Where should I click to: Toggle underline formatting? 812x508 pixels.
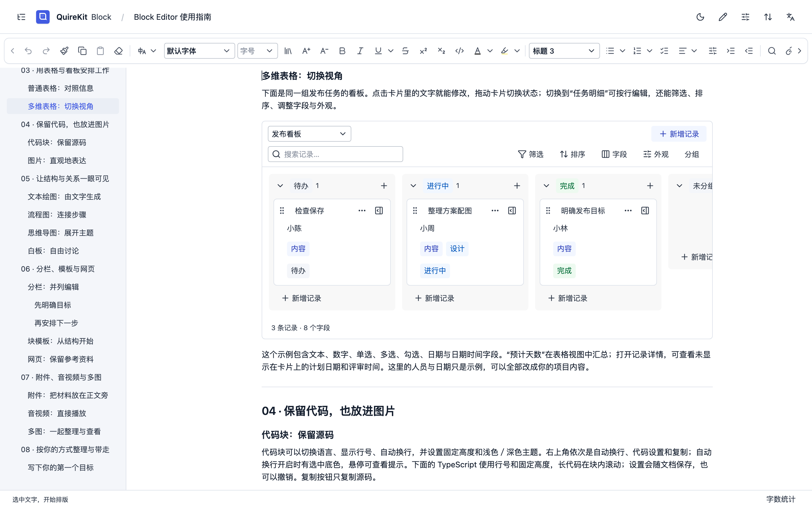click(378, 51)
